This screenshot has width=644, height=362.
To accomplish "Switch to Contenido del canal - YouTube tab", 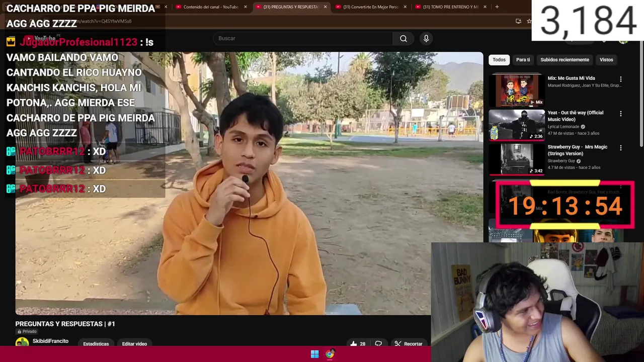I will pos(210,7).
